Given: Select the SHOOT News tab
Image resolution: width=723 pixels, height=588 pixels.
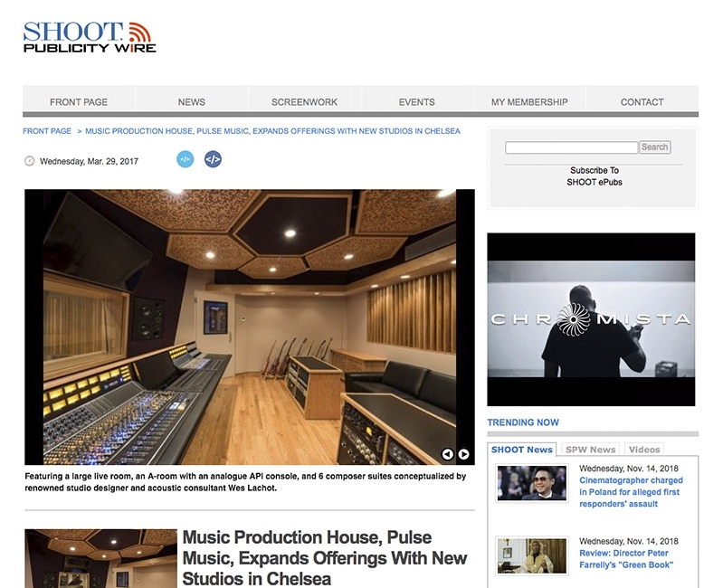Looking at the screenshot, I should tap(521, 450).
